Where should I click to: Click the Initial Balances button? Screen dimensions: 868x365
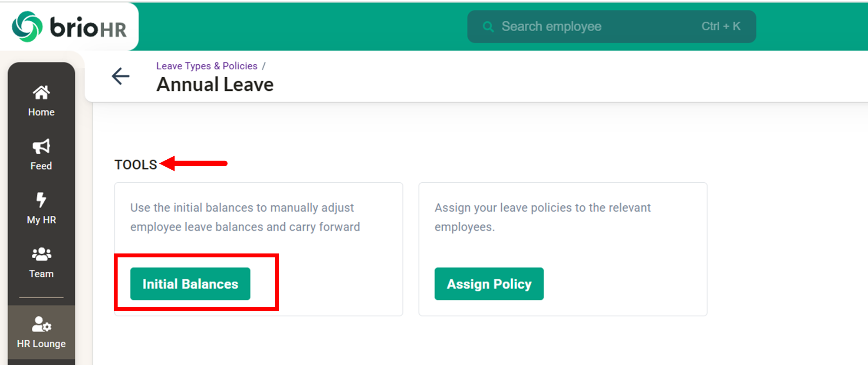click(x=190, y=284)
